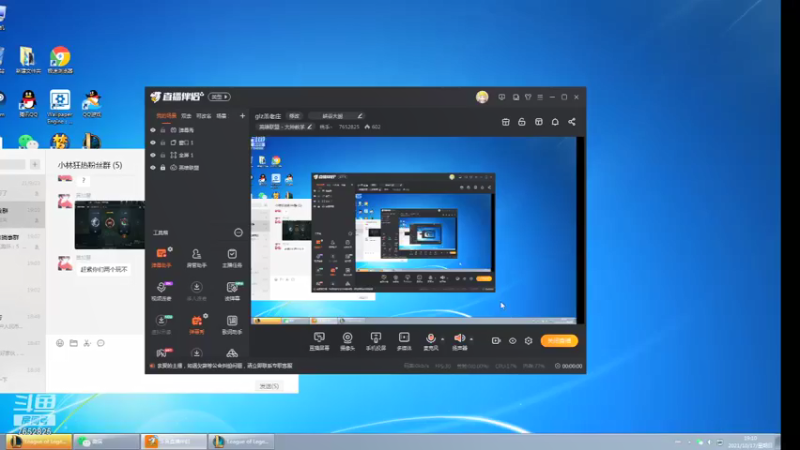Viewport: 800px width, 450px height.
Task: Click the orange broadcast button
Action: pyautogui.click(x=559, y=341)
